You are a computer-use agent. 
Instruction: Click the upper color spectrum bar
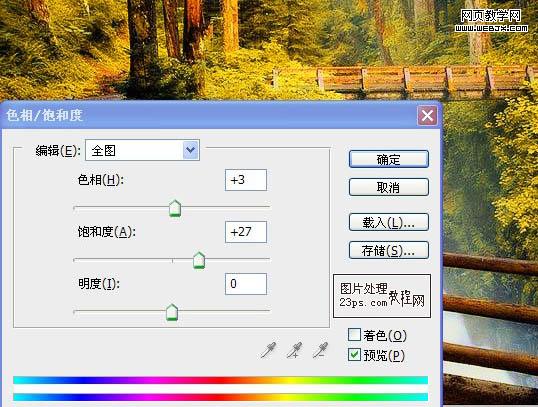click(x=220, y=380)
